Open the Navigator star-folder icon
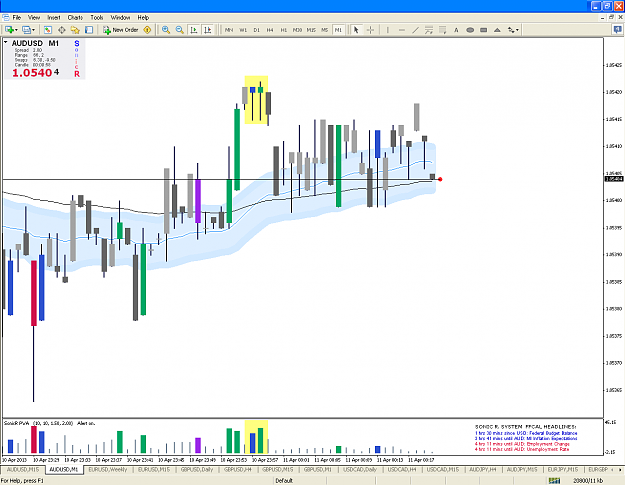 tap(75, 30)
